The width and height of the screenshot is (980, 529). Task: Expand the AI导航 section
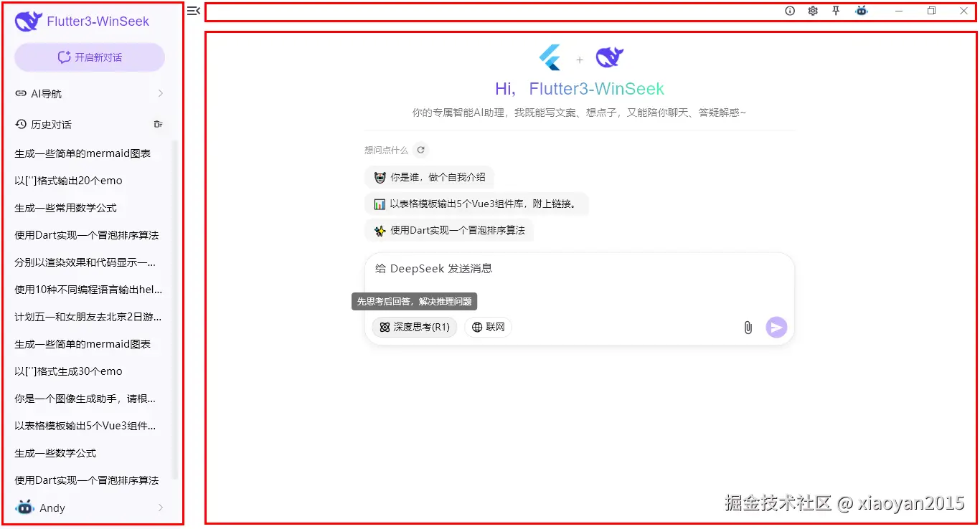tap(89, 92)
